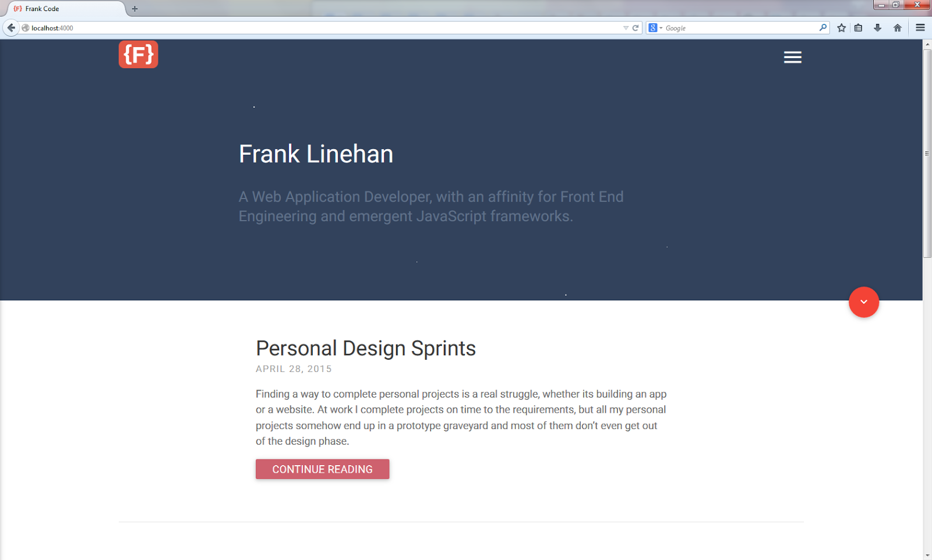The width and height of the screenshot is (932, 560).
Task: Bookmark this page with the star icon
Action: coord(841,28)
